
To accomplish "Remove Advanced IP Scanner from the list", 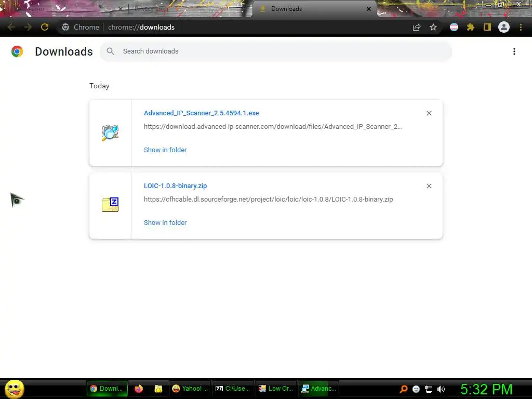I will tap(429, 113).
